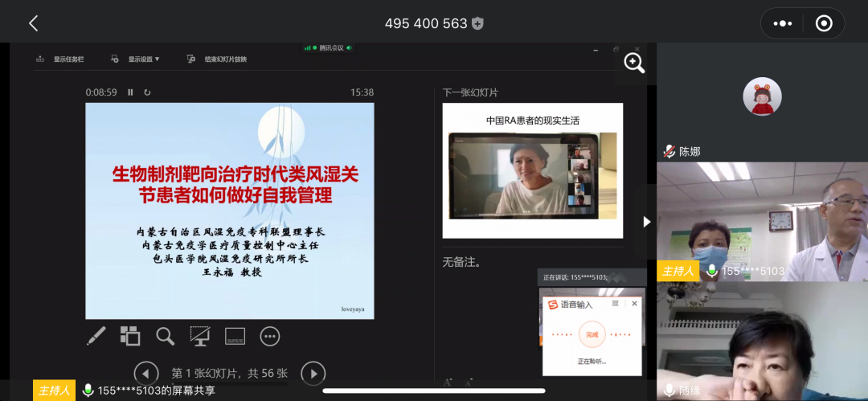Advance to the next slide arrow
This screenshot has width=868, height=401.
pyautogui.click(x=313, y=373)
